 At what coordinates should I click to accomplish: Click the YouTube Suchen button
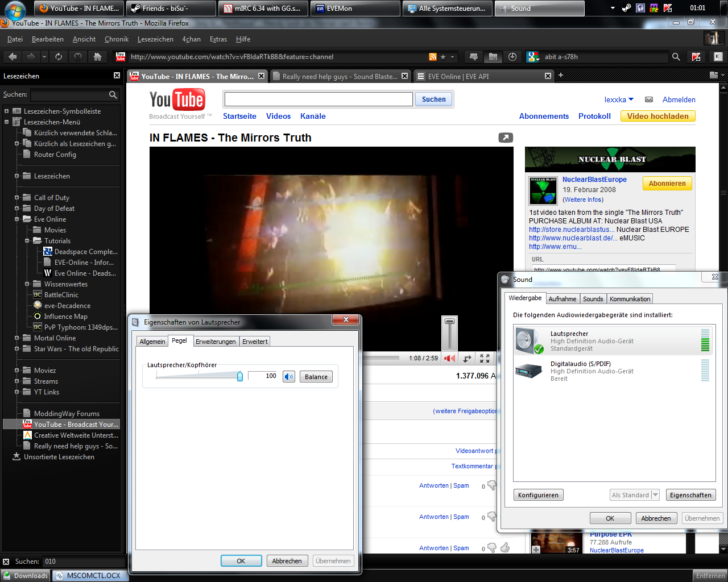(x=434, y=99)
